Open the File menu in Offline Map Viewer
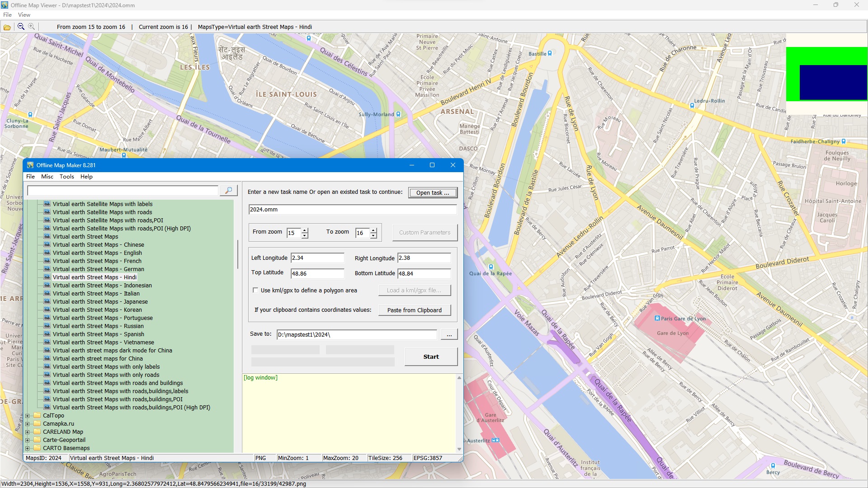This screenshot has height=488, width=868. [8, 14]
